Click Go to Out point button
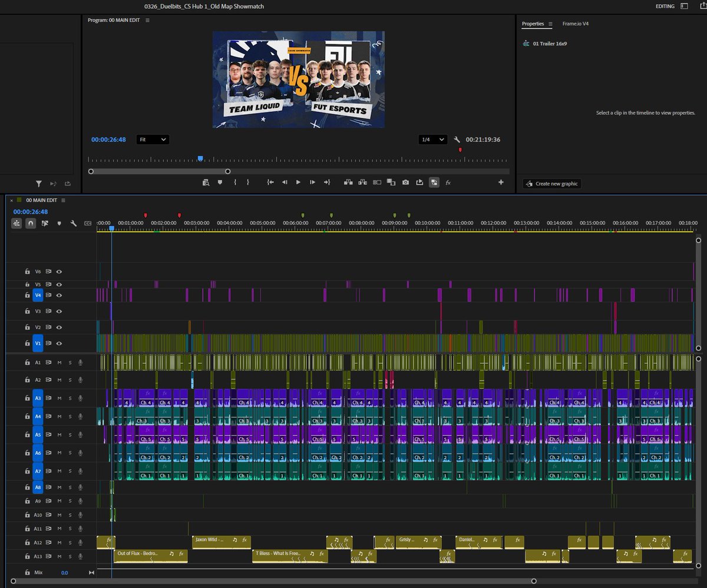The image size is (707, 588). [326, 183]
